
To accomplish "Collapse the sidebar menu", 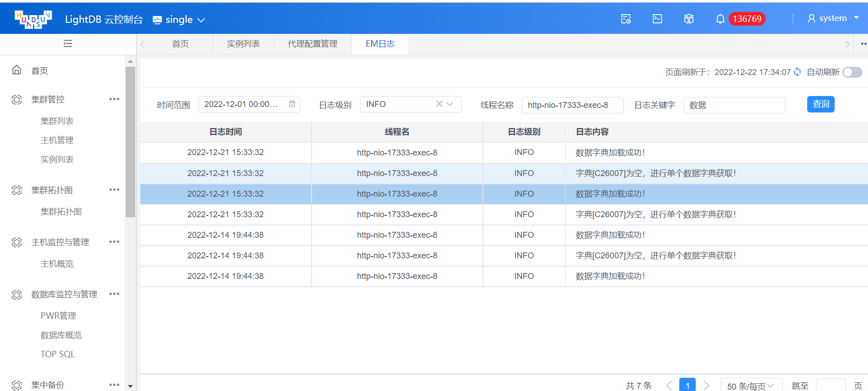I will 68,44.
